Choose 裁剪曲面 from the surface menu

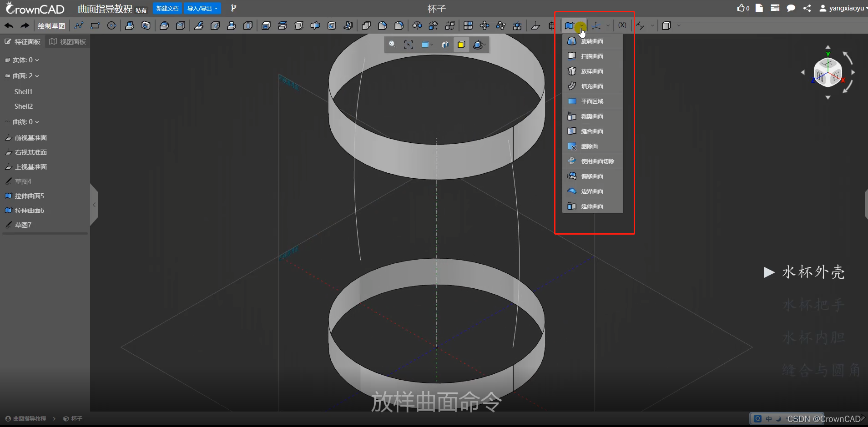click(x=592, y=116)
